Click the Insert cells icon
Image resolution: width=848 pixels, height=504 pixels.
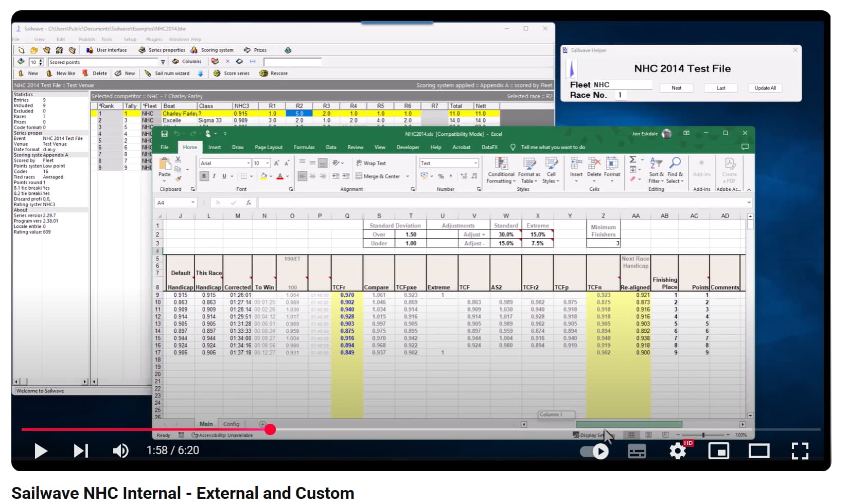[x=576, y=164]
